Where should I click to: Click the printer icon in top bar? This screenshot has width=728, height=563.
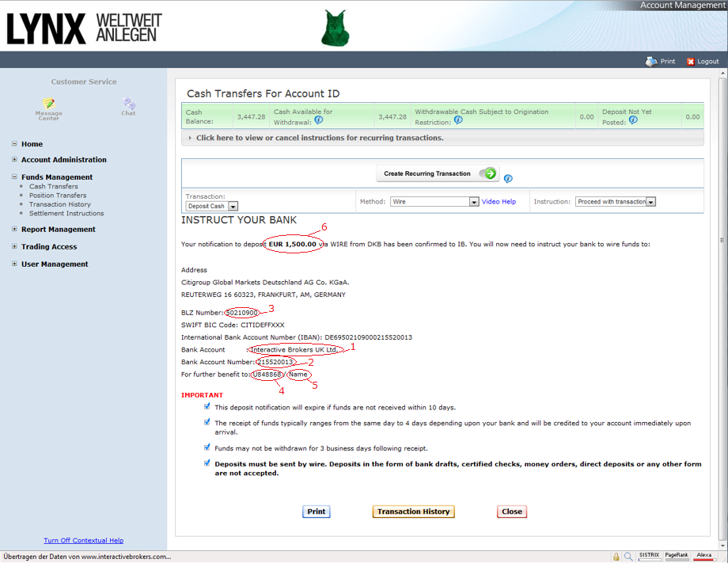coord(651,61)
